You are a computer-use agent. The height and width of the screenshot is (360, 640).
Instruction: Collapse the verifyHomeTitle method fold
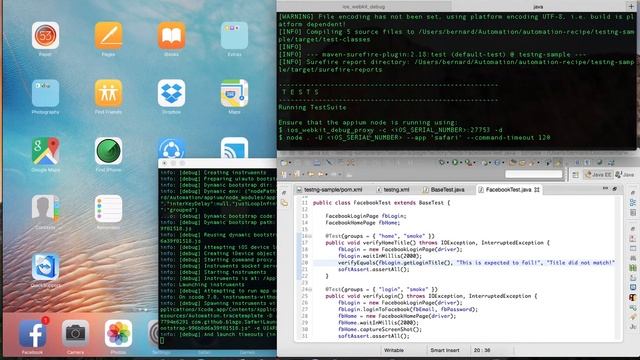point(310,236)
